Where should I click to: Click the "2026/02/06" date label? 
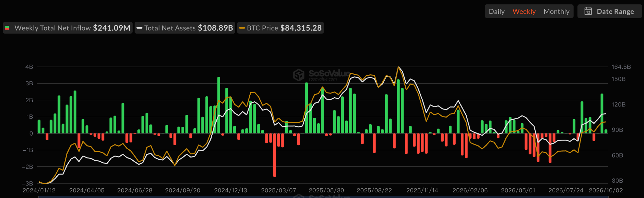(470, 190)
